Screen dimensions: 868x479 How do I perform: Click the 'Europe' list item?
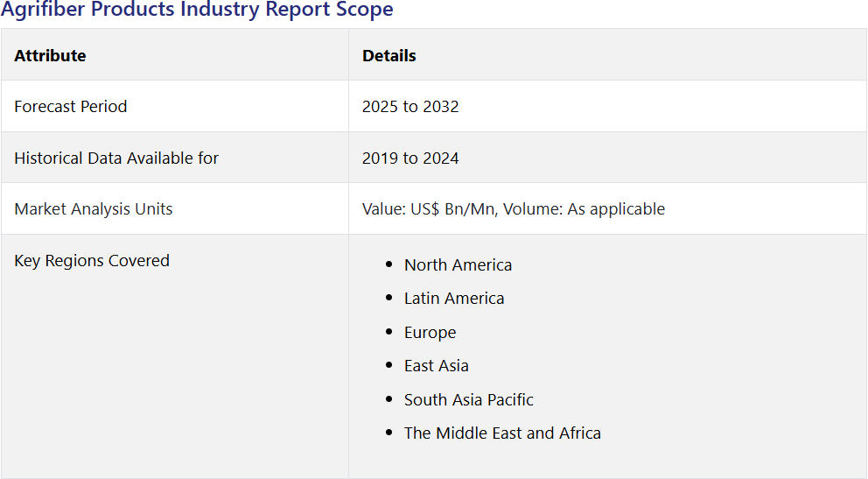[430, 332]
